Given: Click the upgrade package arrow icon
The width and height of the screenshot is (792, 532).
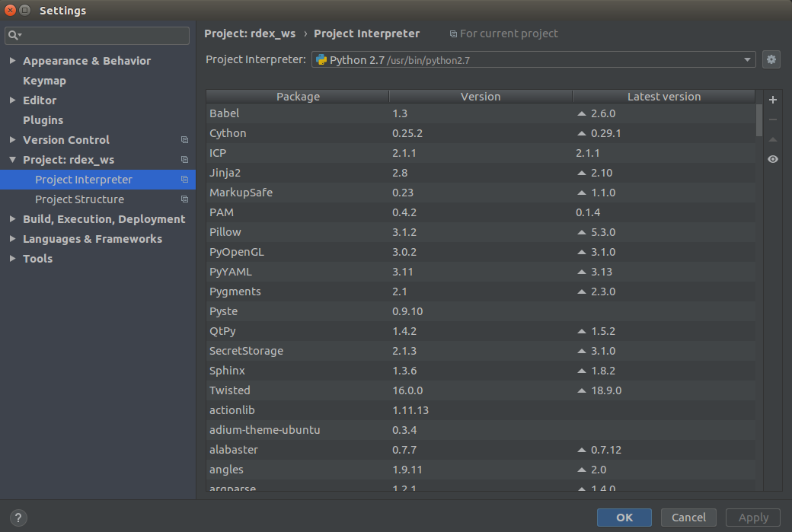Looking at the screenshot, I should pyautogui.click(x=773, y=139).
